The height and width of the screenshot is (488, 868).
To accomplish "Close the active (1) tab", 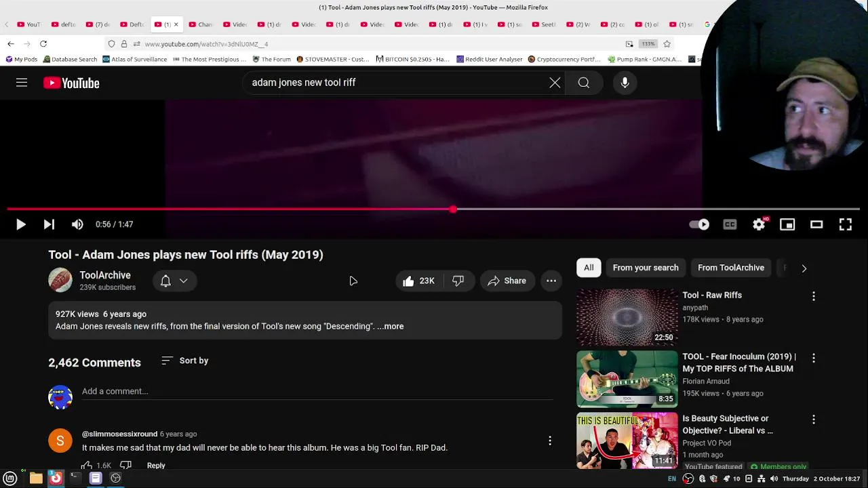I will (x=176, y=24).
